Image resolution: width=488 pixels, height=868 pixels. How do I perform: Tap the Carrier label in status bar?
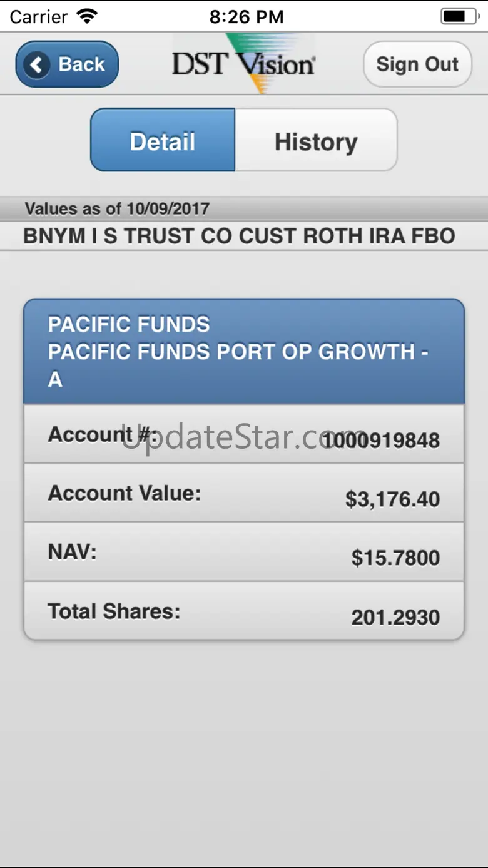39,17
